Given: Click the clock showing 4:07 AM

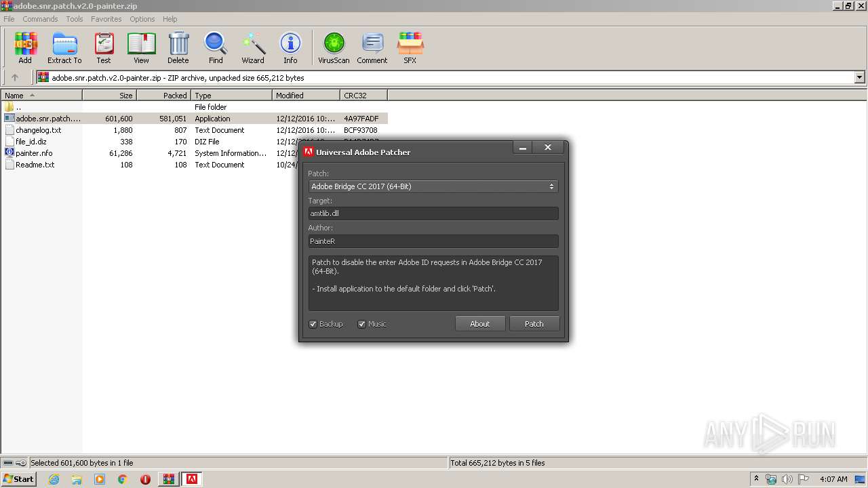Looking at the screenshot, I should (833, 479).
